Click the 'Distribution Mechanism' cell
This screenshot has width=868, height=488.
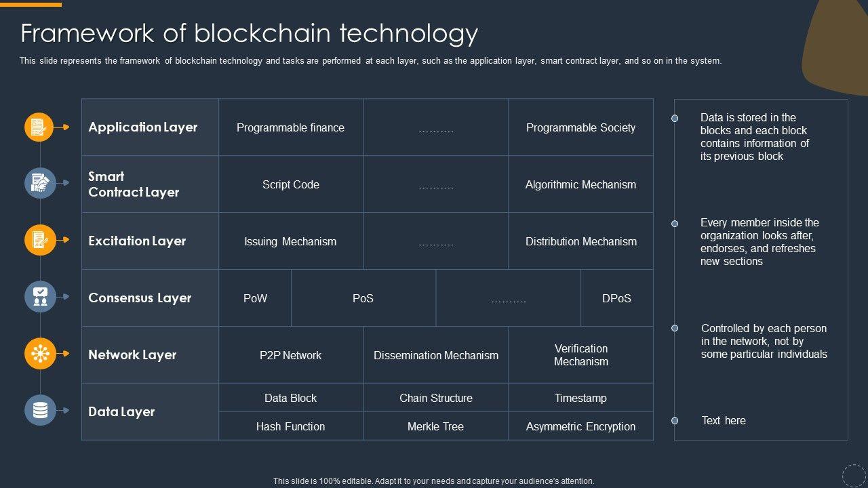(580, 241)
